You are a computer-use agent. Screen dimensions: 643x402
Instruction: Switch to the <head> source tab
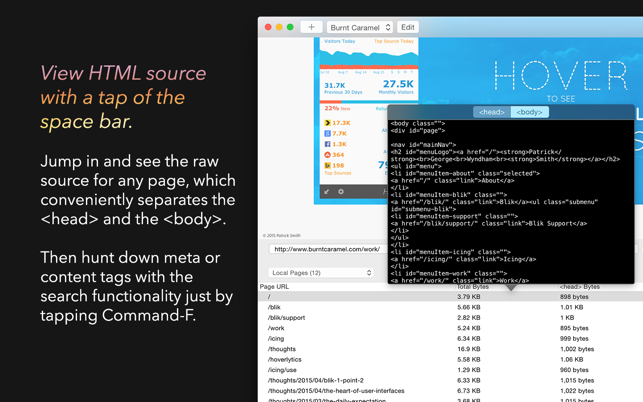(492, 112)
